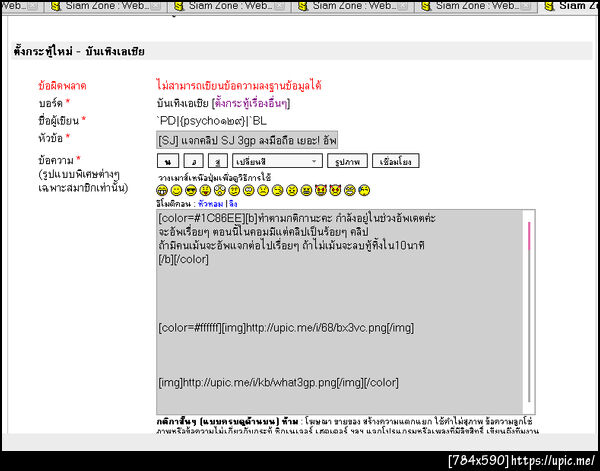Open the เปลี่ยนสี color dropdown
This screenshot has width=600, height=471.
[277, 161]
